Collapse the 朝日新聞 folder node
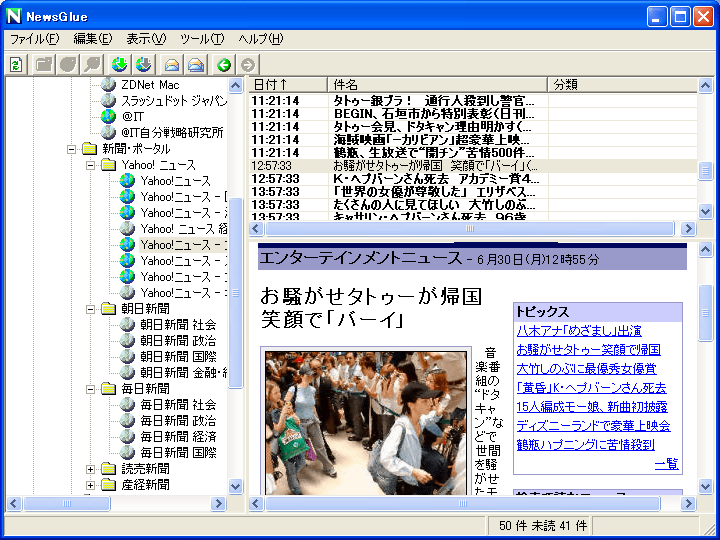Viewport: 720px width, 540px height. tap(90, 309)
